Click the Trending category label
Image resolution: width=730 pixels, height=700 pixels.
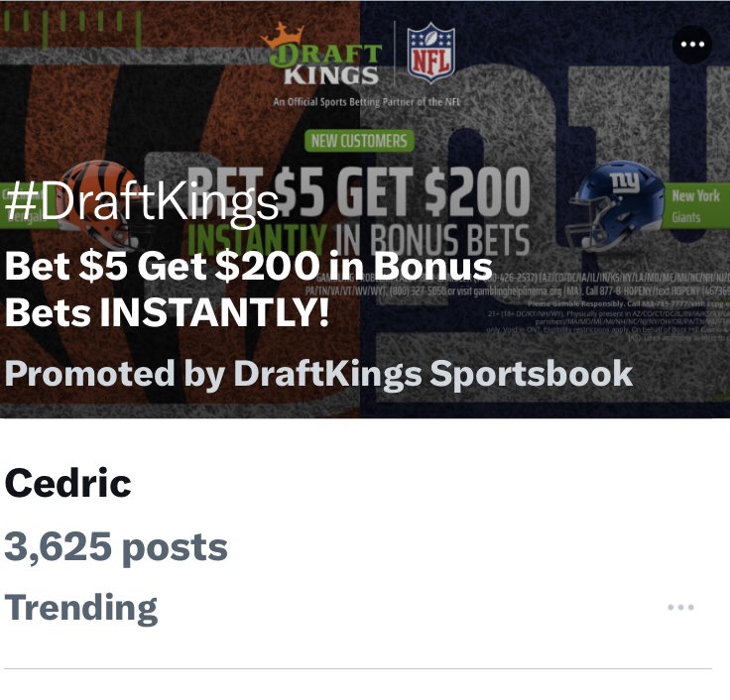81,608
